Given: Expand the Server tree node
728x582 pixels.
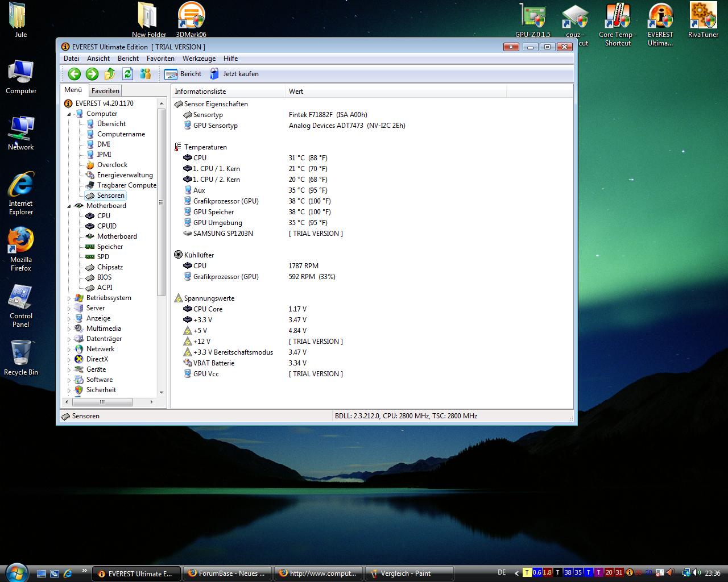Looking at the screenshot, I should coord(69,309).
